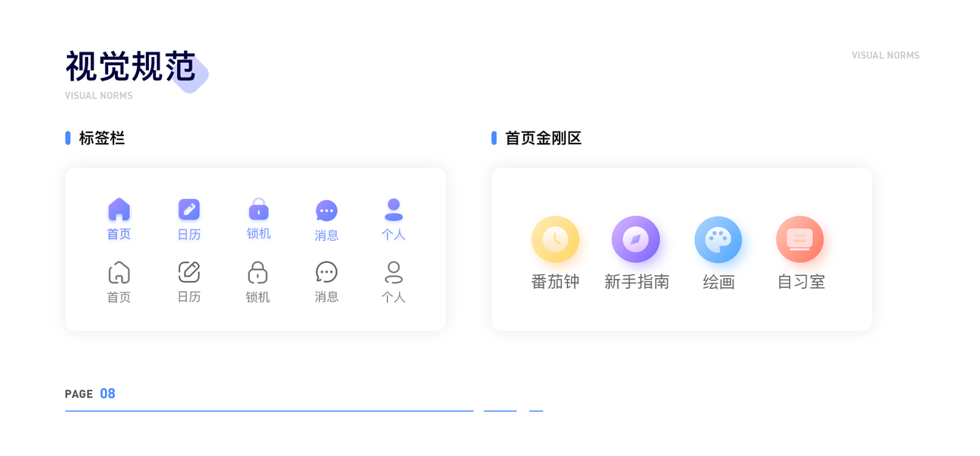Click the filled purple lock icon
This screenshot has height=456, width=980.
pyautogui.click(x=258, y=209)
